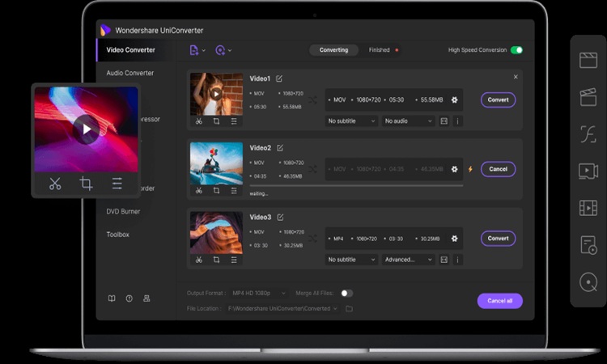Open the folder icon next to File Location
The width and height of the screenshot is (607, 364).
coord(349,308)
